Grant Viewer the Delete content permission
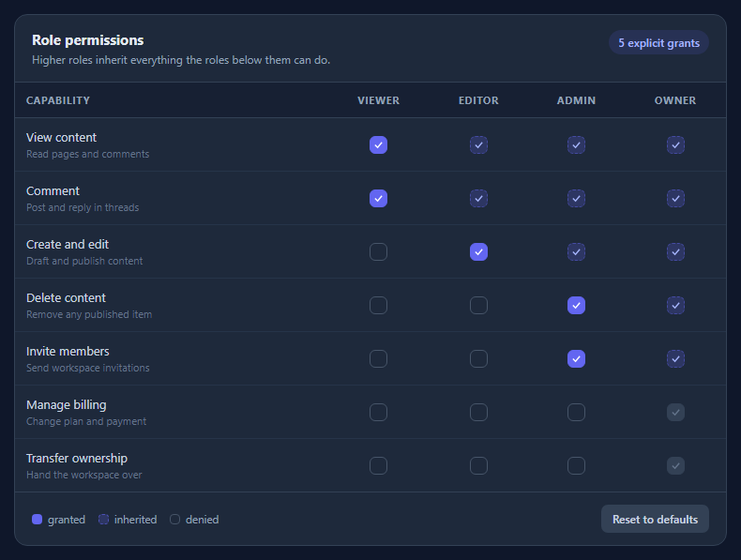Image resolution: width=741 pixels, height=560 pixels. tap(378, 305)
